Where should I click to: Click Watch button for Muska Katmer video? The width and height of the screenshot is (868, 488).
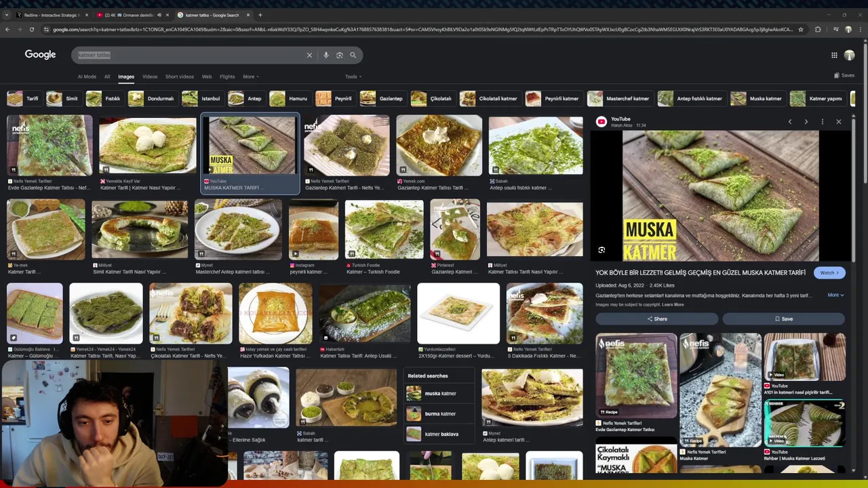pos(829,272)
